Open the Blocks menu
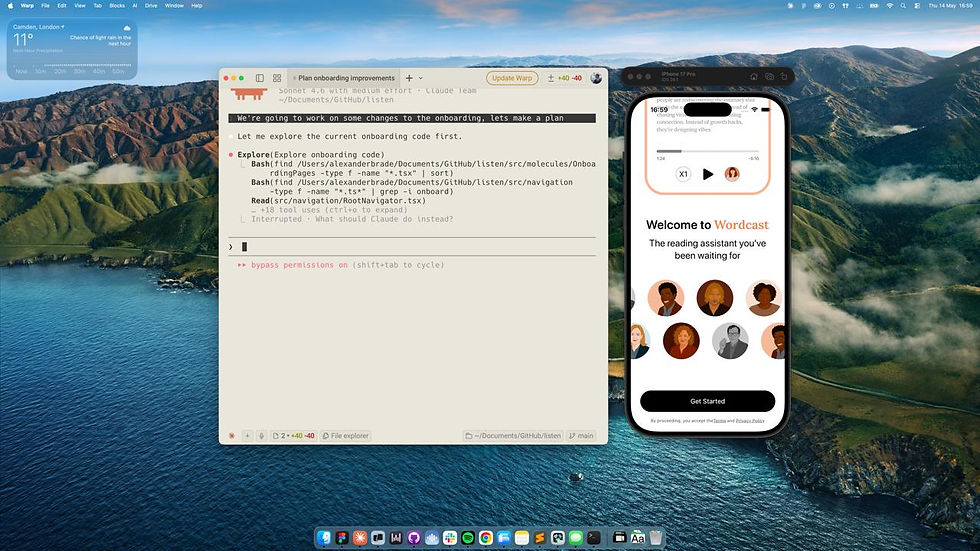The height and width of the screenshot is (551, 980). click(x=117, y=6)
